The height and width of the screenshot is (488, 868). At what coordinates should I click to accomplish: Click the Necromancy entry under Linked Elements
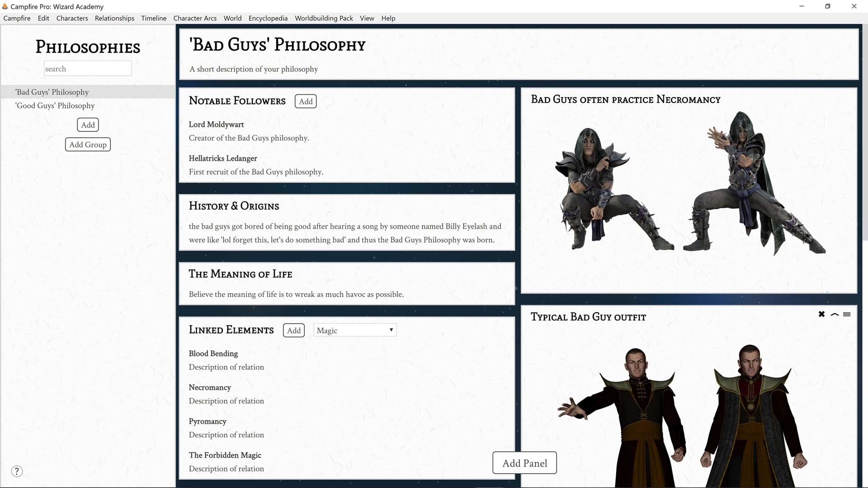[x=209, y=387]
